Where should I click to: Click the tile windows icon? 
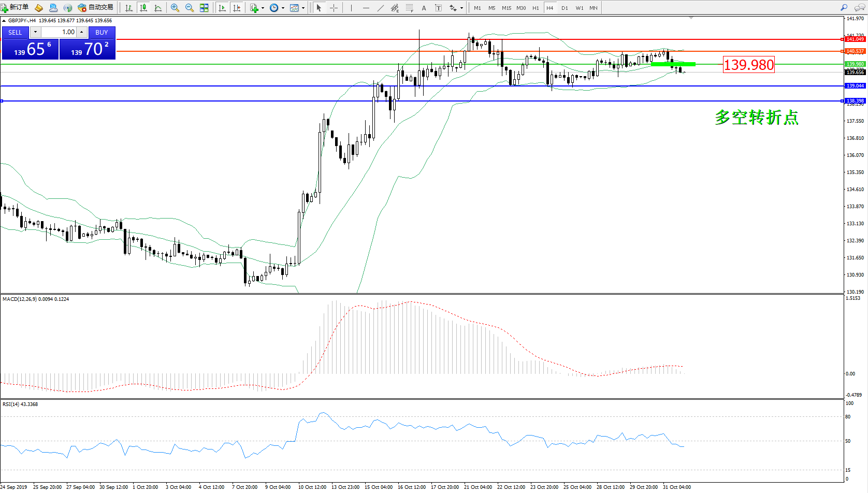tap(204, 8)
